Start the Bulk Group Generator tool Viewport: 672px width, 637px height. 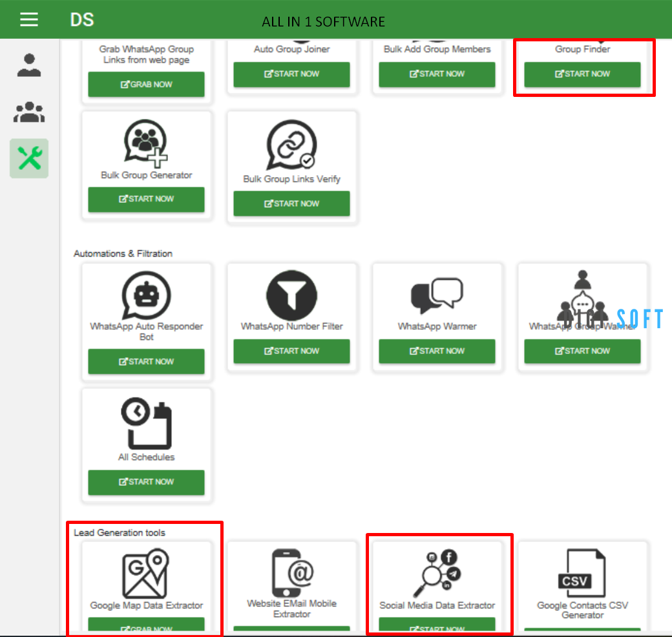[x=146, y=199]
